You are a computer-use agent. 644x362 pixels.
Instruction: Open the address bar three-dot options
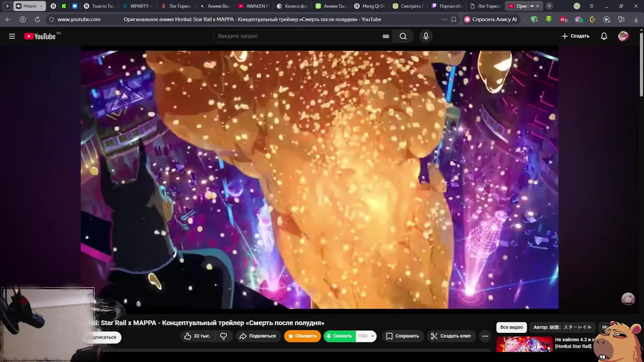[x=444, y=20]
